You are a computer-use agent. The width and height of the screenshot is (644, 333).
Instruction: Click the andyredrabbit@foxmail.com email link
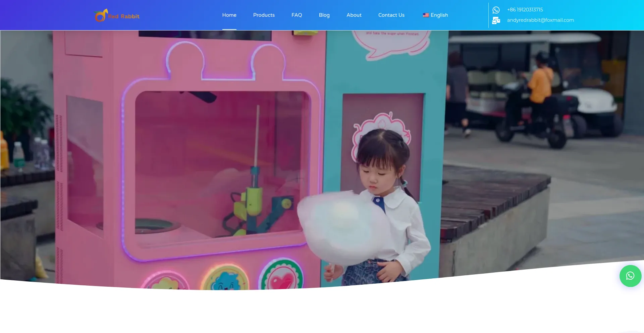tap(540, 20)
